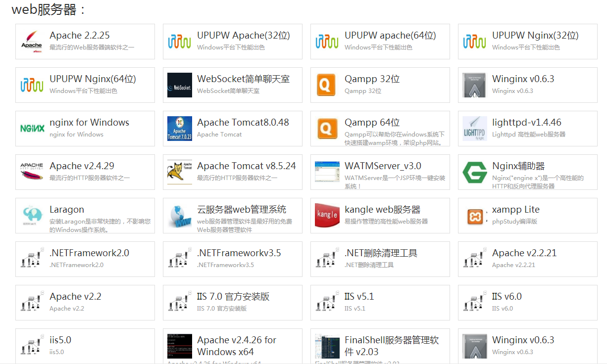Screen dimensions: 607x364
Task: Open the Apache v2.2 title link
Action: [x=75, y=297]
